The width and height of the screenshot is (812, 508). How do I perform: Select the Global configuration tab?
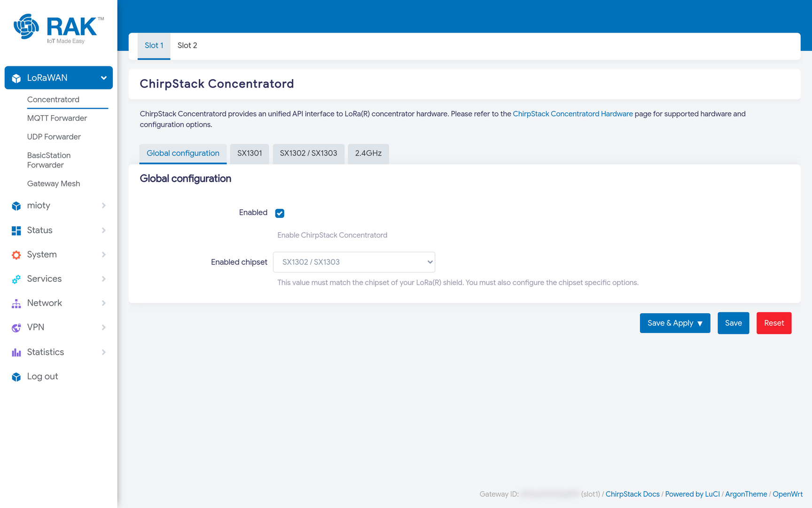pos(183,153)
